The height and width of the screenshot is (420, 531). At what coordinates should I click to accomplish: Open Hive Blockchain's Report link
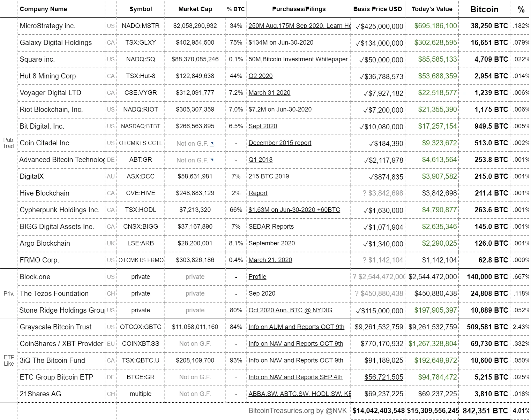click(x=258, y=193)
